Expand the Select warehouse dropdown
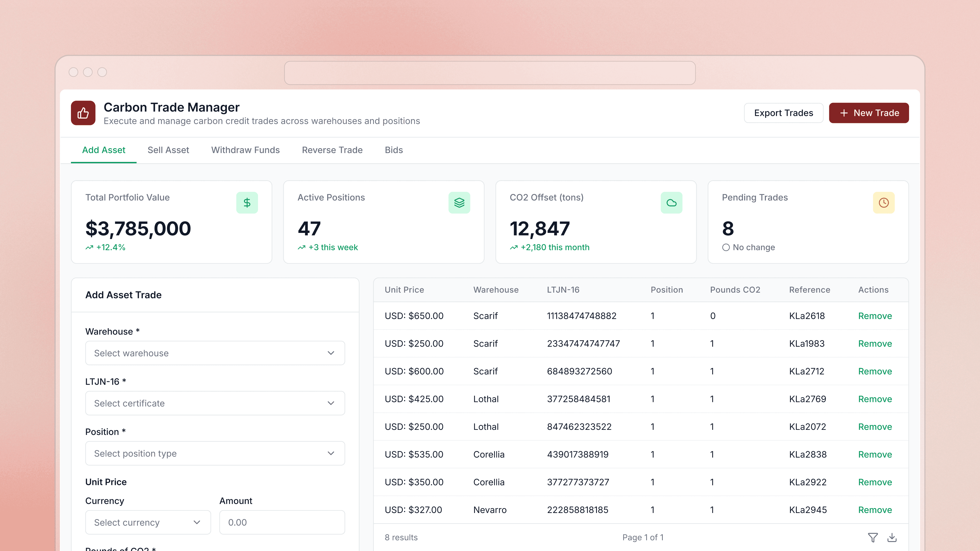 (x=215, y=353)
